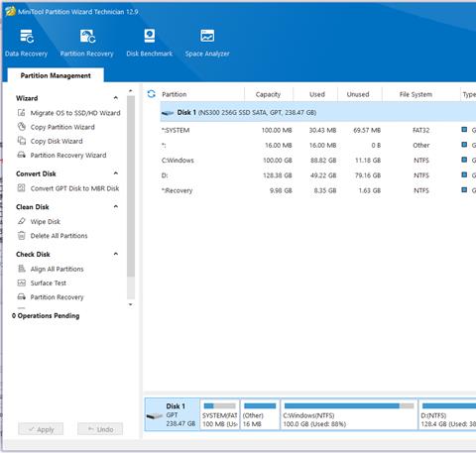The width and height of the screenshot is (476, 453).
Task: Click the Disk 1 drive icon in bottom disk map
Action: [155, 416]
